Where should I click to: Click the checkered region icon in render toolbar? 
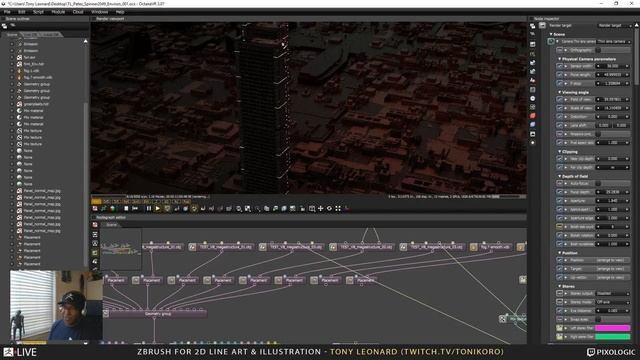click(x=248, y=209)
